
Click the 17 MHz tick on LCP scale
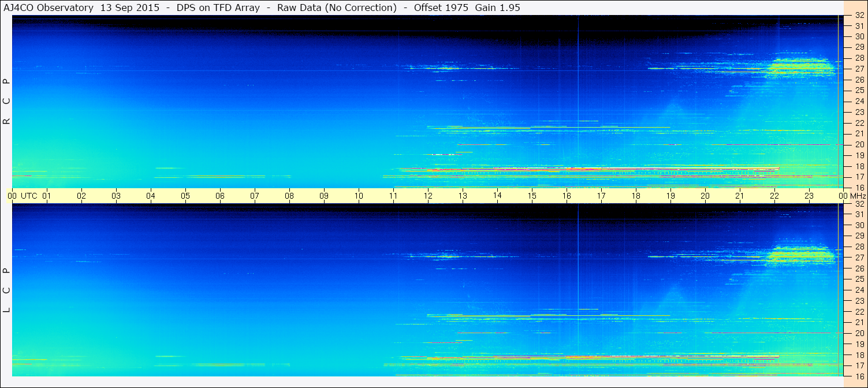click(x=859, y=365)
